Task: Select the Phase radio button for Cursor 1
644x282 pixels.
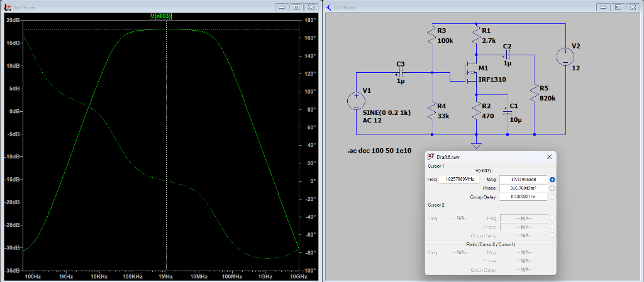Action: (x=552, y=188)
